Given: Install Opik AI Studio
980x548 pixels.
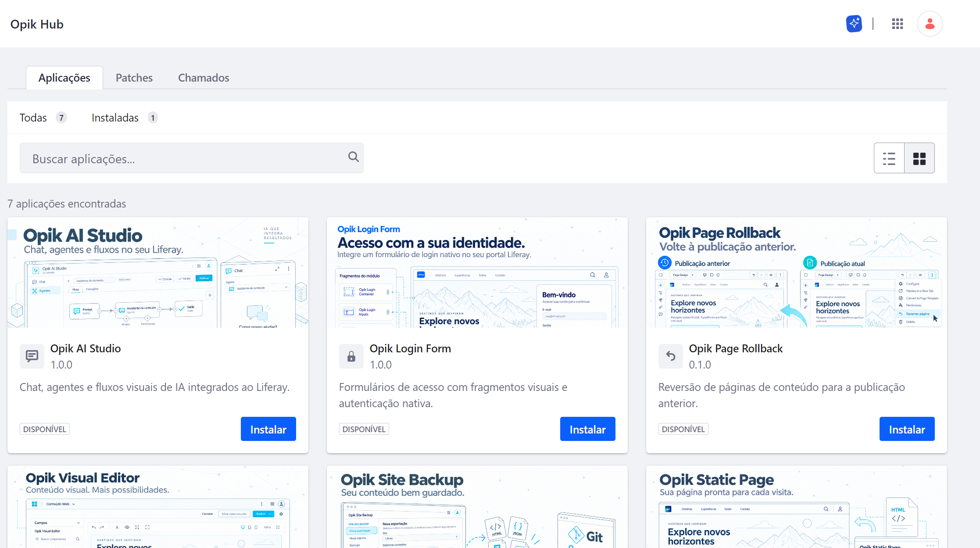Looking at the screenshot, I should click(x=268, y=429).
